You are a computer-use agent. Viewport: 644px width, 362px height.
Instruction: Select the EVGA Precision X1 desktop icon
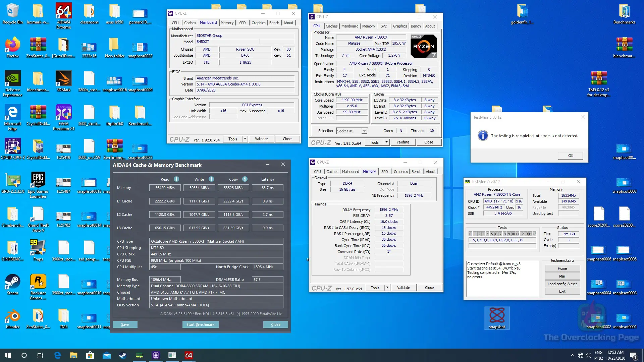click(64, 118)
